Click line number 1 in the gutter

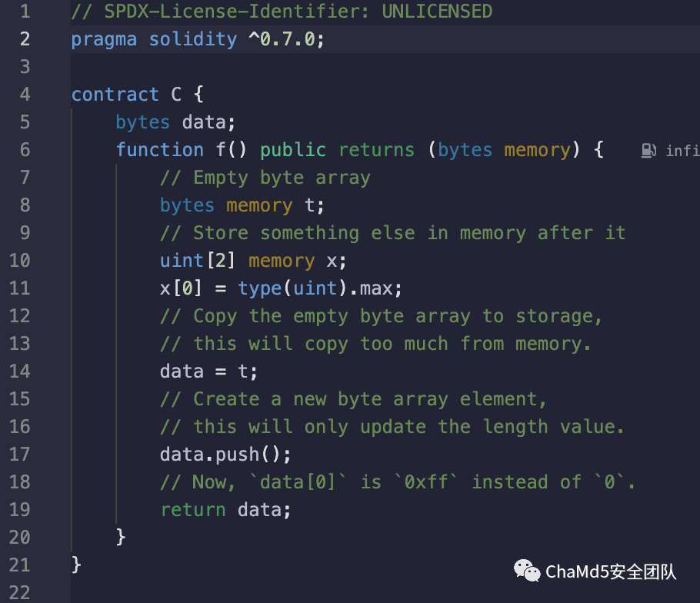click(x=25, y=12)
